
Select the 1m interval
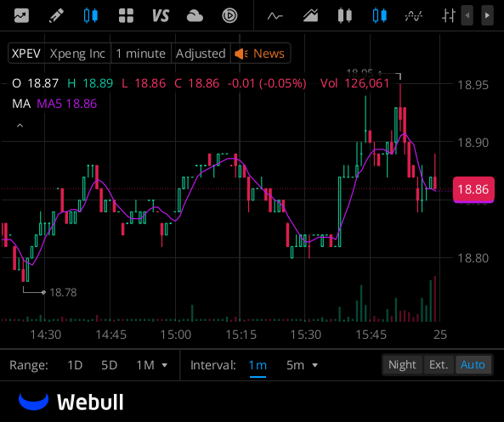(x=258, y=365)
